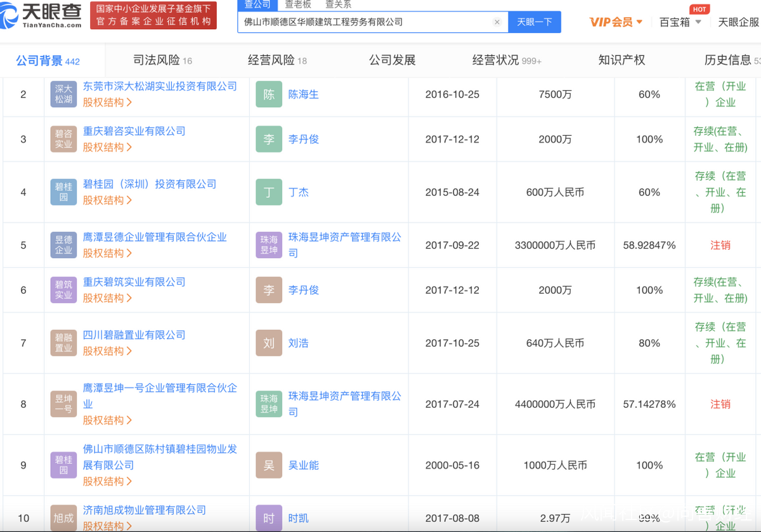The width and height of the screenshot is (761, 532).
Task: Open the 重庆碧筑实业有限公司 company link
Action: [x=134, y=282]
